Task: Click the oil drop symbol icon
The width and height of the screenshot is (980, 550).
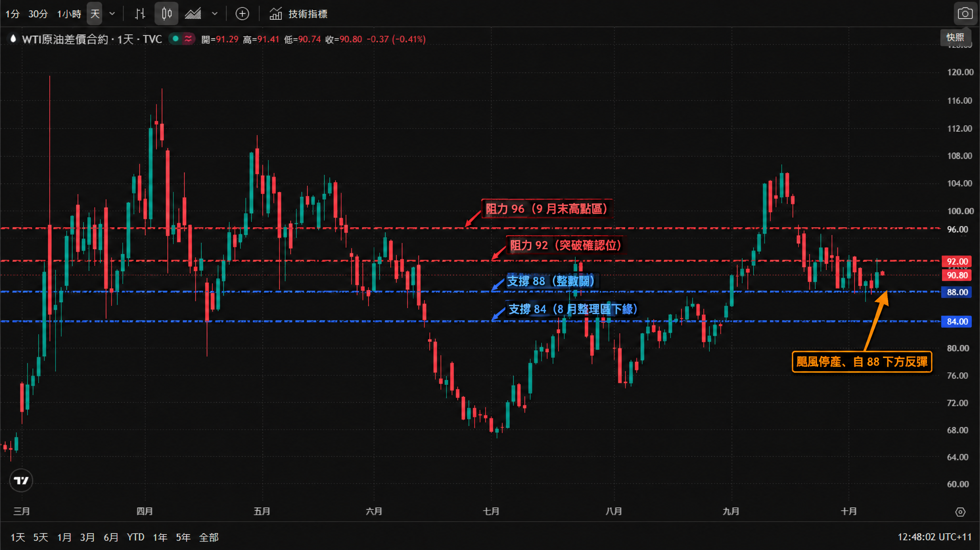Action: 13,39
